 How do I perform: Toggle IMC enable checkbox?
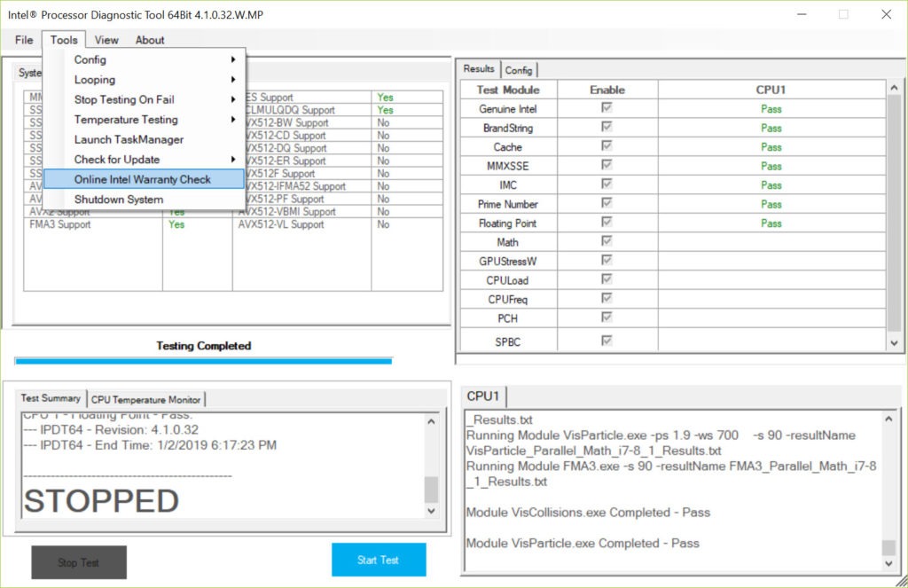click(x=607, y=184)
